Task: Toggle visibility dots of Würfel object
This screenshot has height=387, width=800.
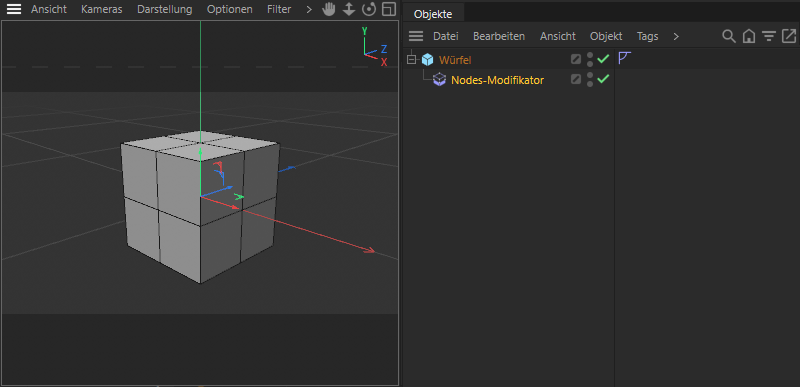Action: coord(590,60)
